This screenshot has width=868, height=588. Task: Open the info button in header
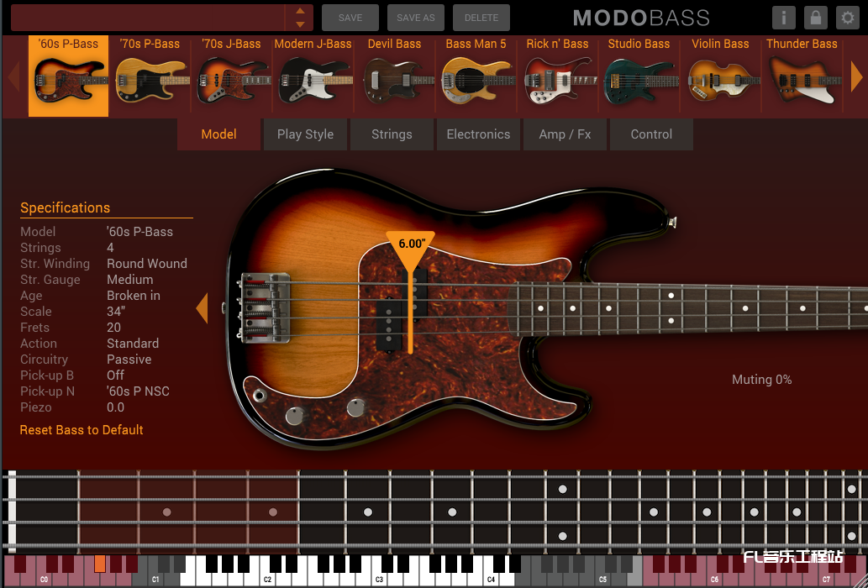point(783,18)
